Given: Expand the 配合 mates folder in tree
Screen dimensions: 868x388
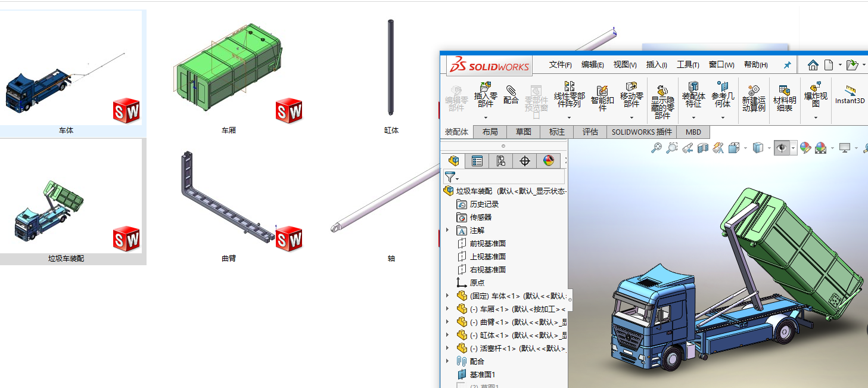Looking at the screenshot, I should tap(447, 361).
